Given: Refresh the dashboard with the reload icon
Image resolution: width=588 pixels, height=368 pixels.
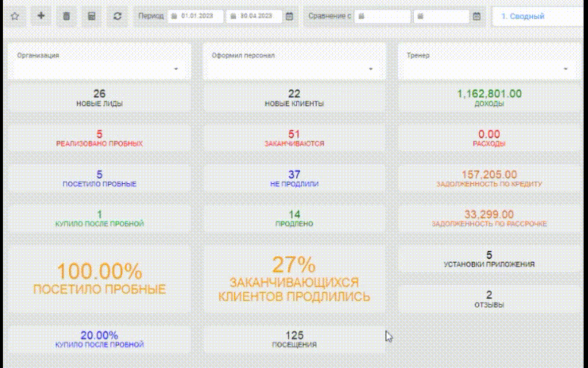Looking at the screenshot, I should tap(118, 16).
